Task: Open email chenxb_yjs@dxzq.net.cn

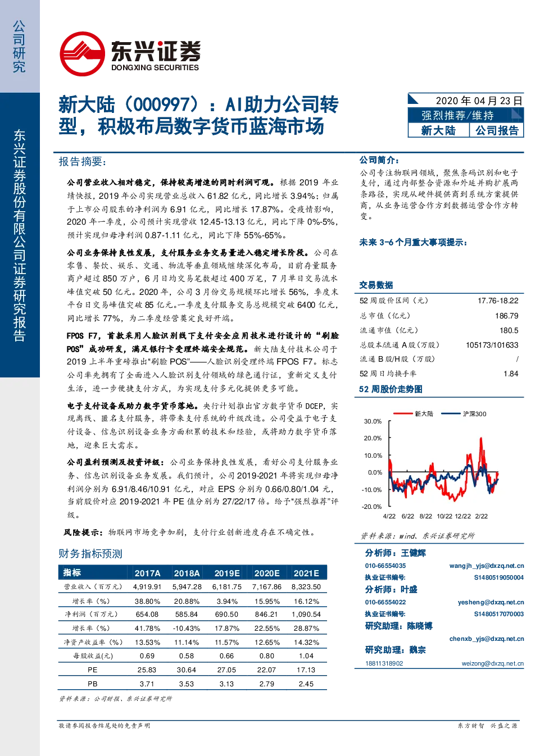Action: (x=487, y=639)
